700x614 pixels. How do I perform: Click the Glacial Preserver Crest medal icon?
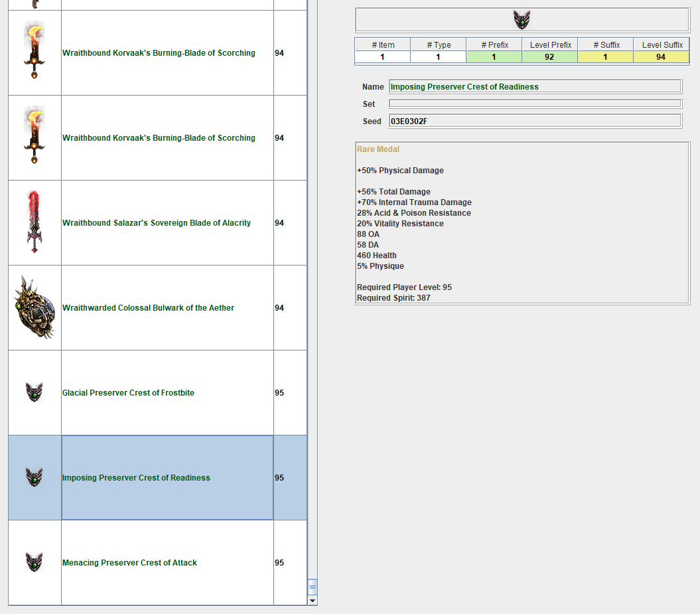click(x=35, y=392)
